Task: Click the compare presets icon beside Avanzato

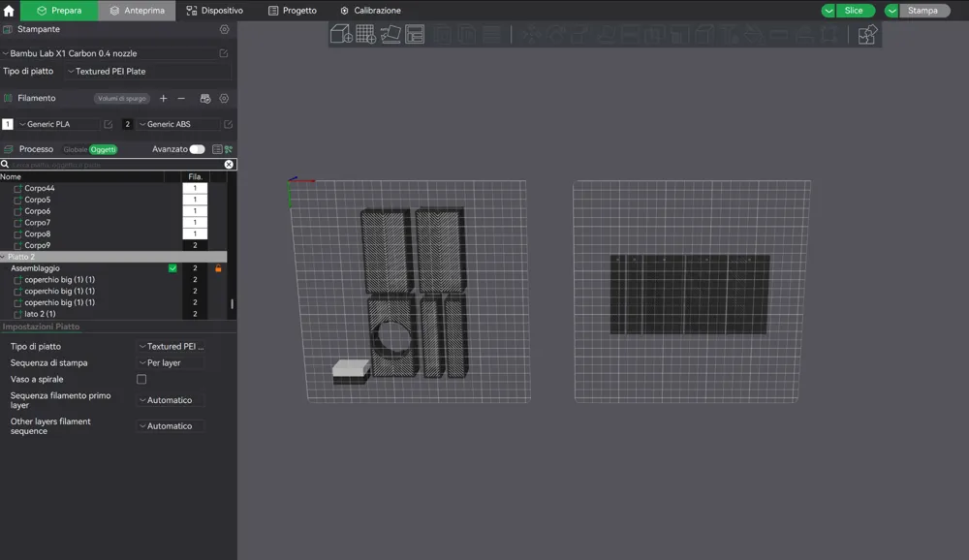Action: point(229,149)
